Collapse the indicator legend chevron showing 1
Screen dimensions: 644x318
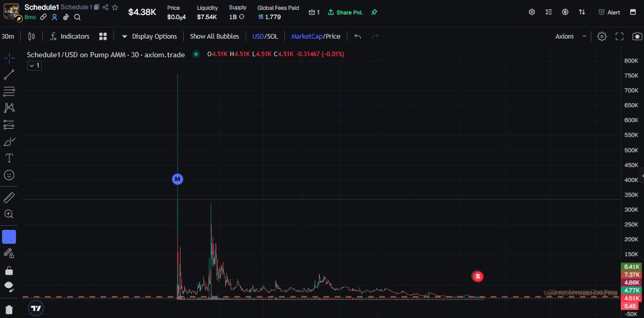[34, 65]
